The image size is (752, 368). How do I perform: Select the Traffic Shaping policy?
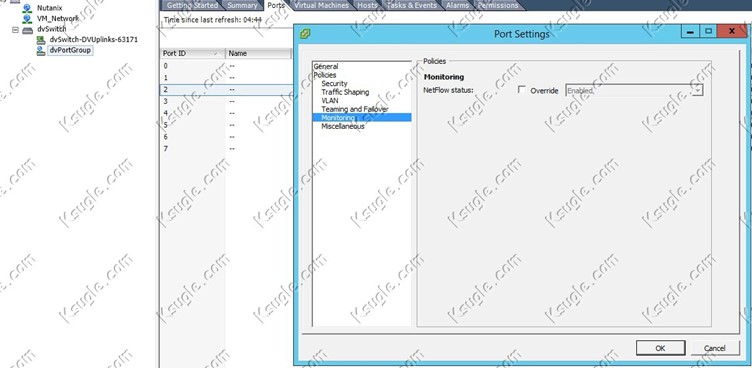point(345,92)
